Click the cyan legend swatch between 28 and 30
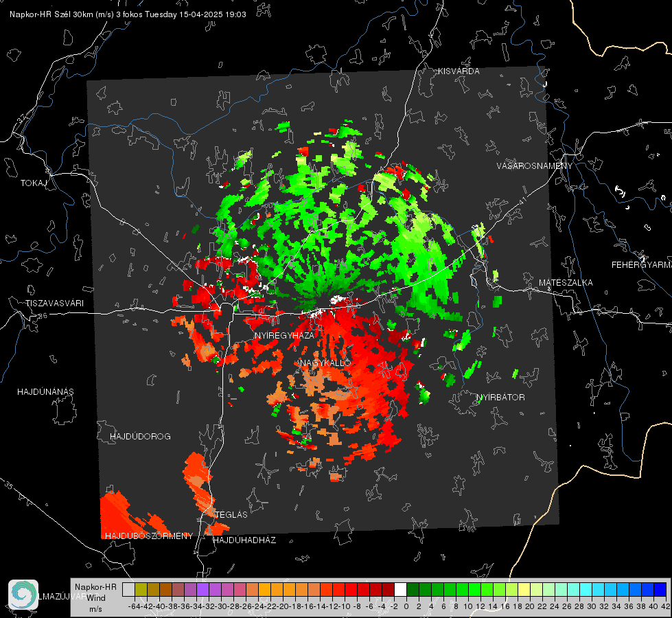Image resolution: width=672 pixels, height=618 pixels. pos(586,589)
